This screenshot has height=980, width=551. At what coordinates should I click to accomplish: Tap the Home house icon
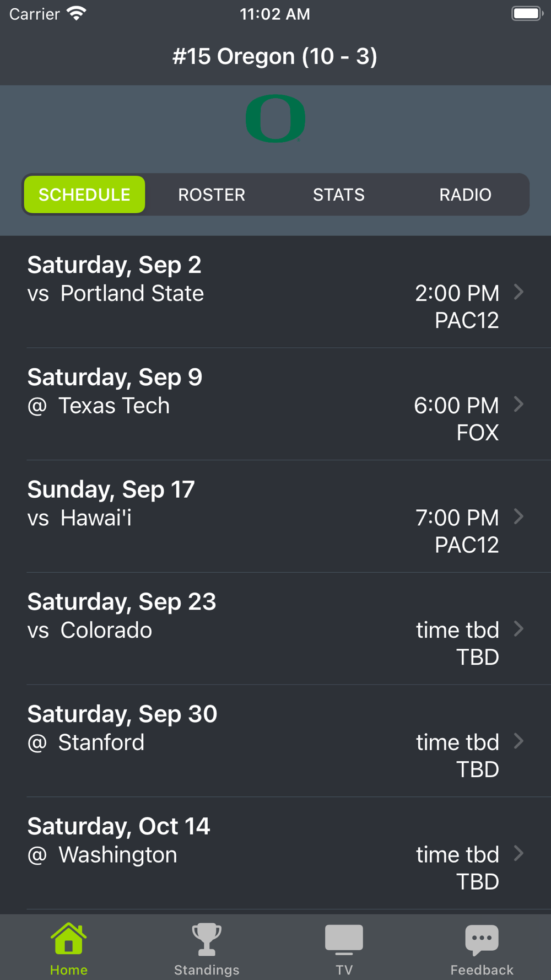68,939
